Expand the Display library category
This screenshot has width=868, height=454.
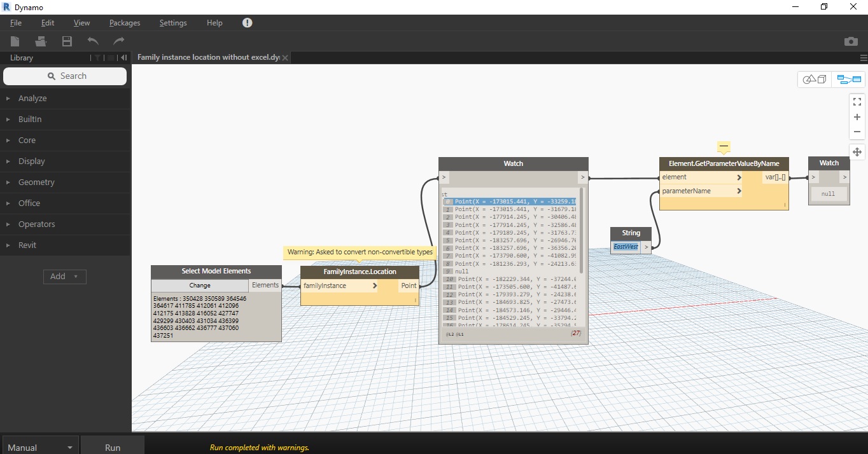65,162
